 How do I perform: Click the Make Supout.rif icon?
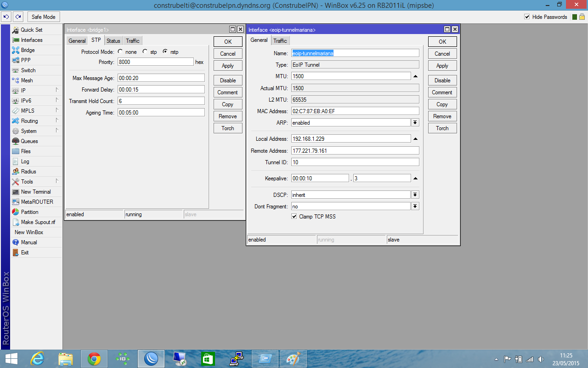(16, 222)
